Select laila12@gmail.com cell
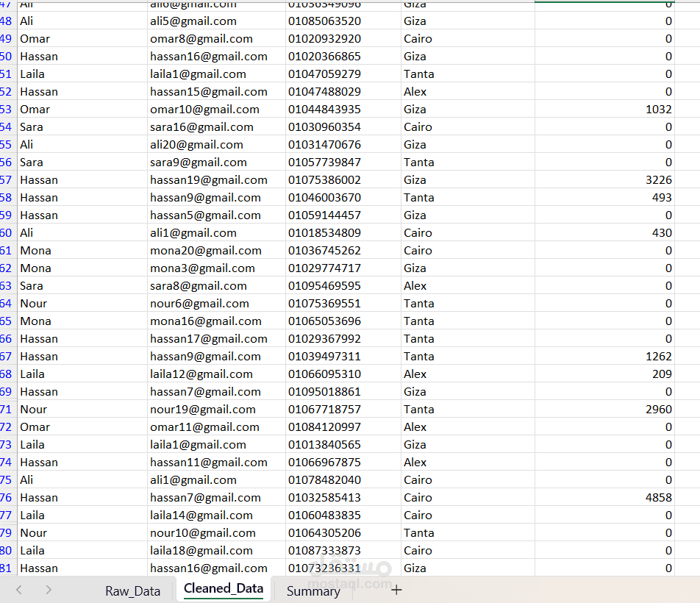Viewport: 700px width, 603px height. (216, 374)
